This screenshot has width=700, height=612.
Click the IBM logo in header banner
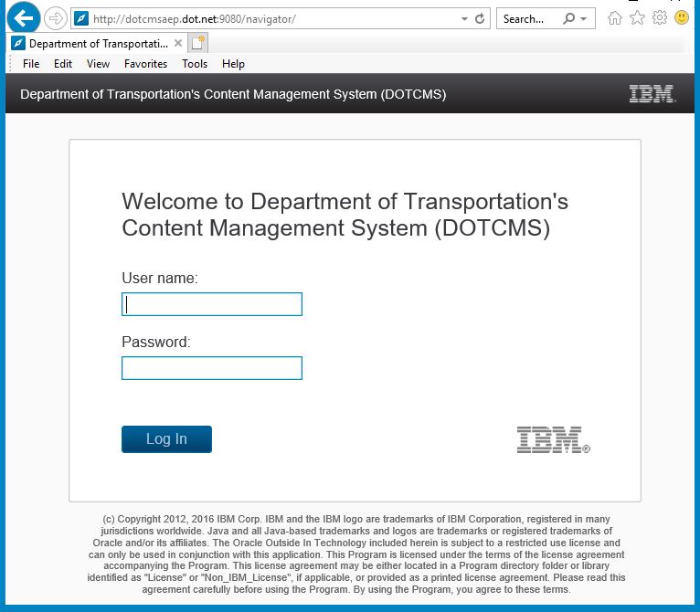click(652, 94)
